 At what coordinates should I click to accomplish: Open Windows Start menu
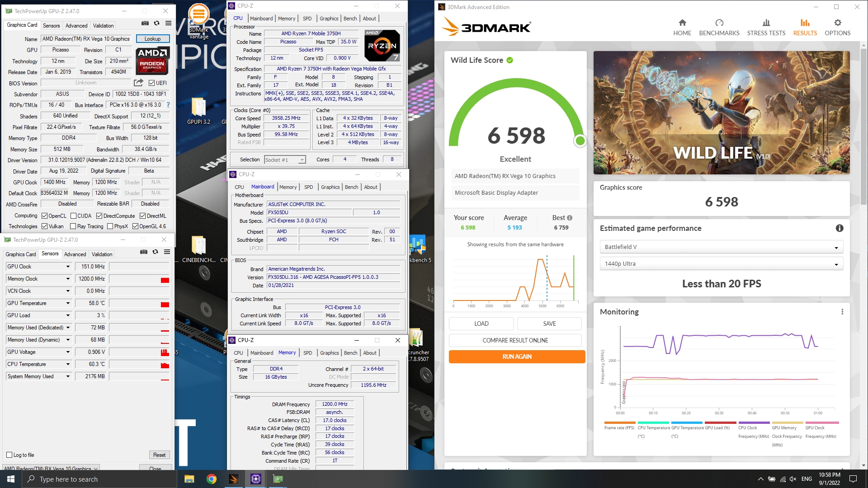point(11,479)
